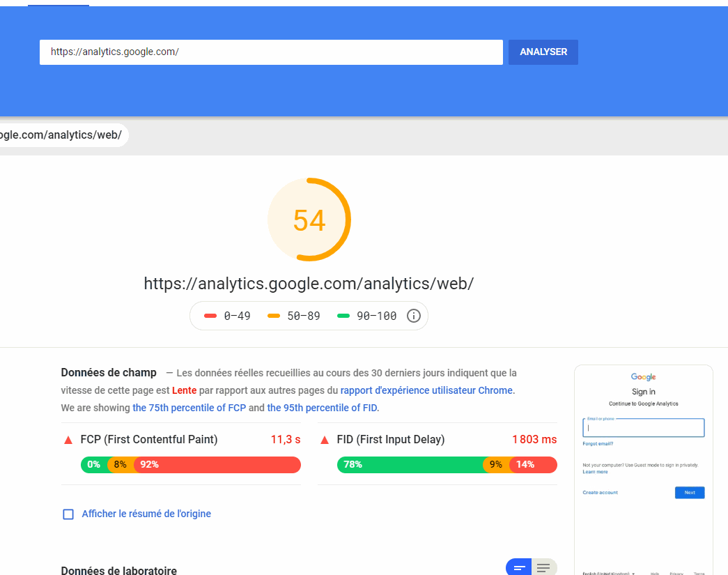Click the "Create account" link
Screen dimensions: 728x575
pos(601,492)
